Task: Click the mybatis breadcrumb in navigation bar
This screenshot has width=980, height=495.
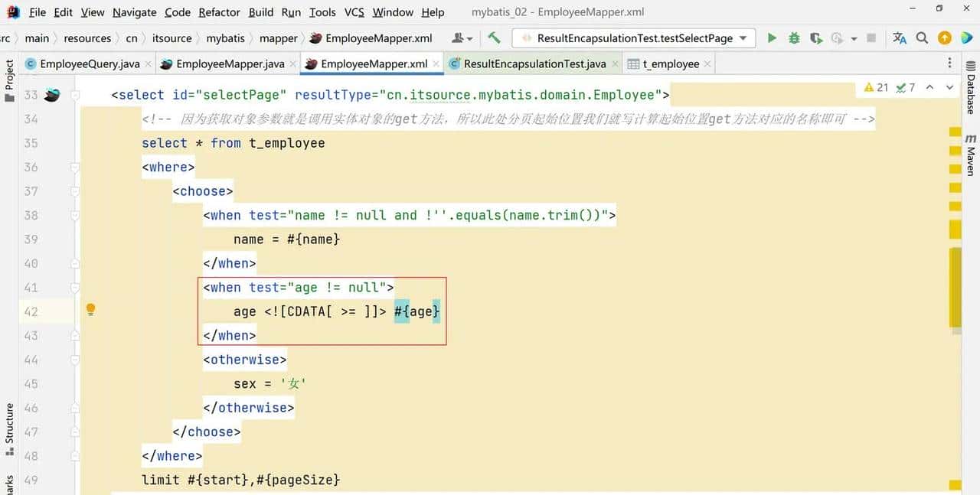Action: (x=225, y=38)
